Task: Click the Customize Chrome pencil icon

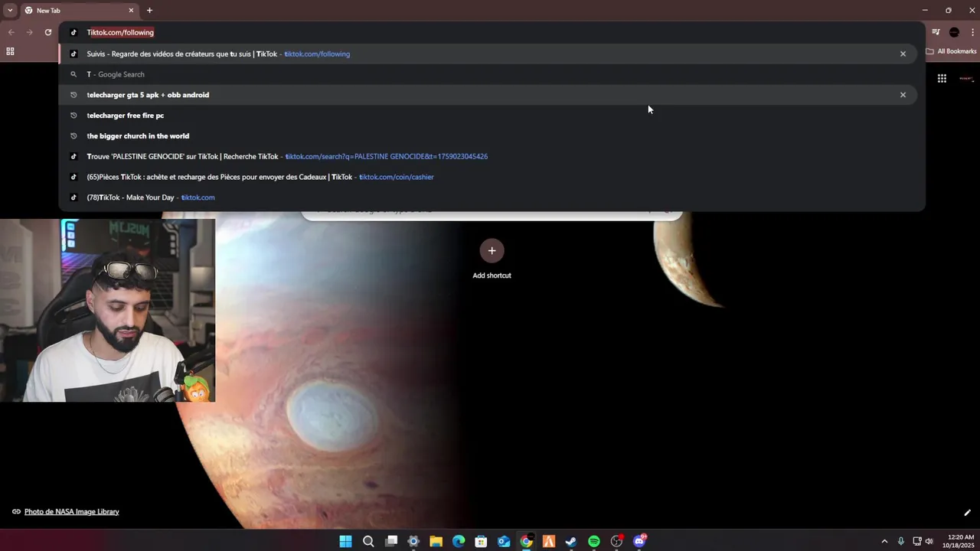Action: tap(967, 513)
